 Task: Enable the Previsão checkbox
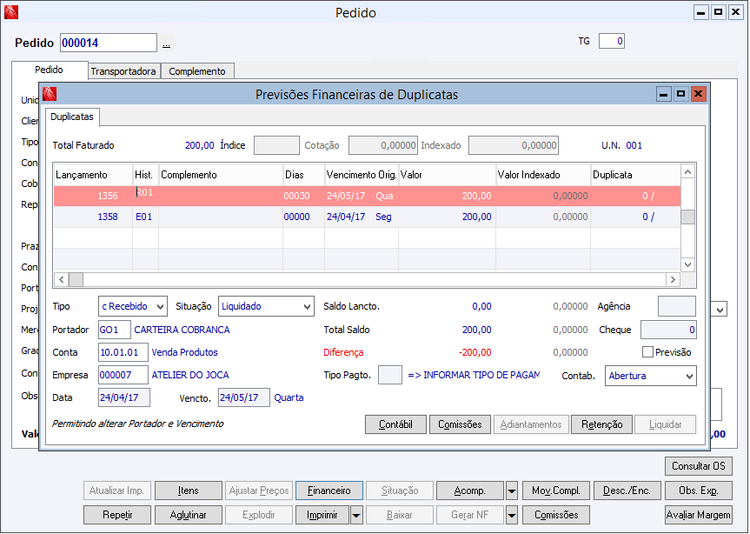[x=648, y=352]
